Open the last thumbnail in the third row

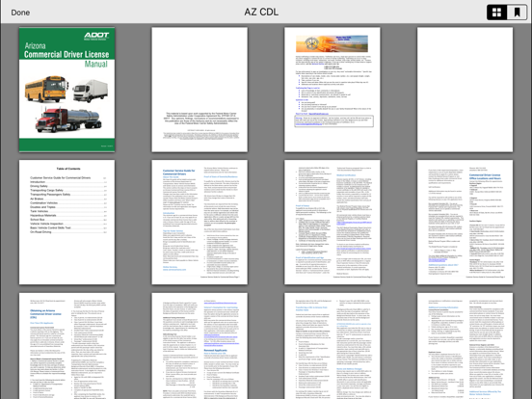[465, 346]
